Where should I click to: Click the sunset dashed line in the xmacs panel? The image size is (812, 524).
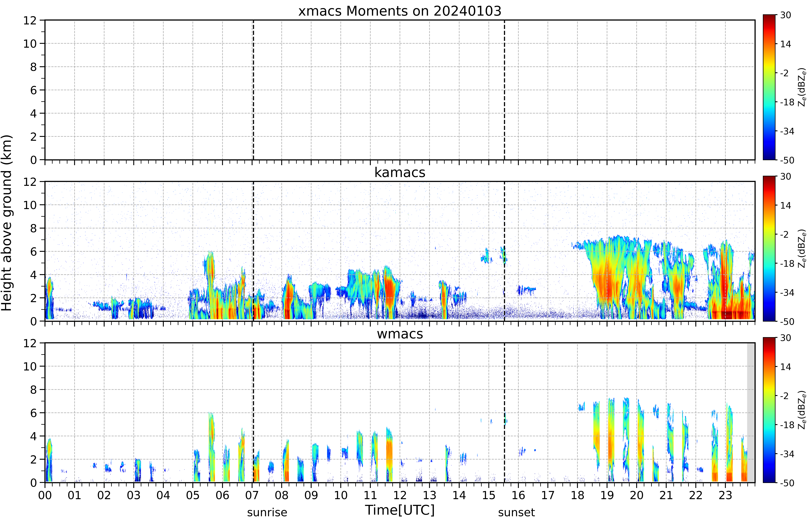pyautogui.click(x=505, y=90)
